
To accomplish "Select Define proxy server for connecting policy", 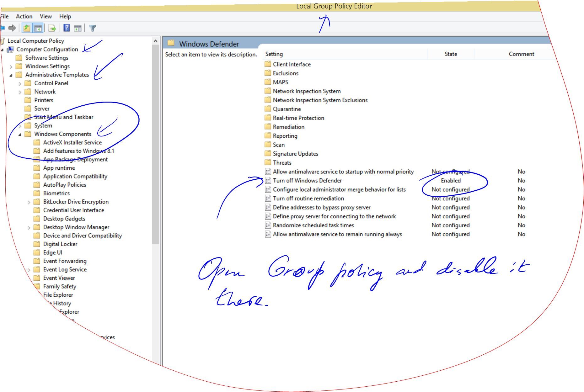I will pos(334,216).
